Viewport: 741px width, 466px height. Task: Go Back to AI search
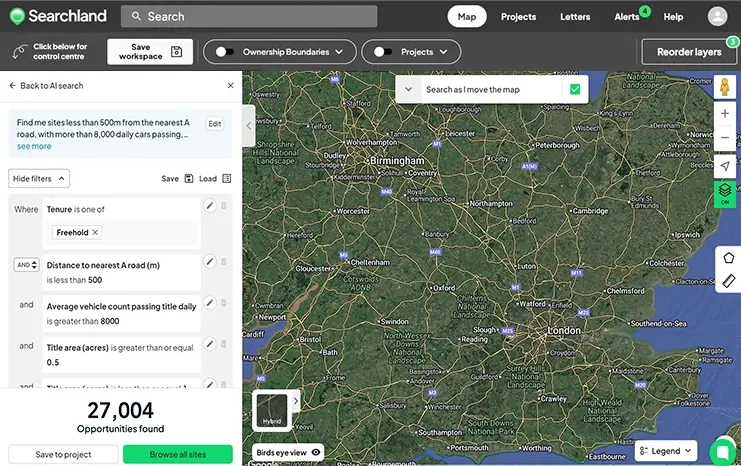coord(46,86)
